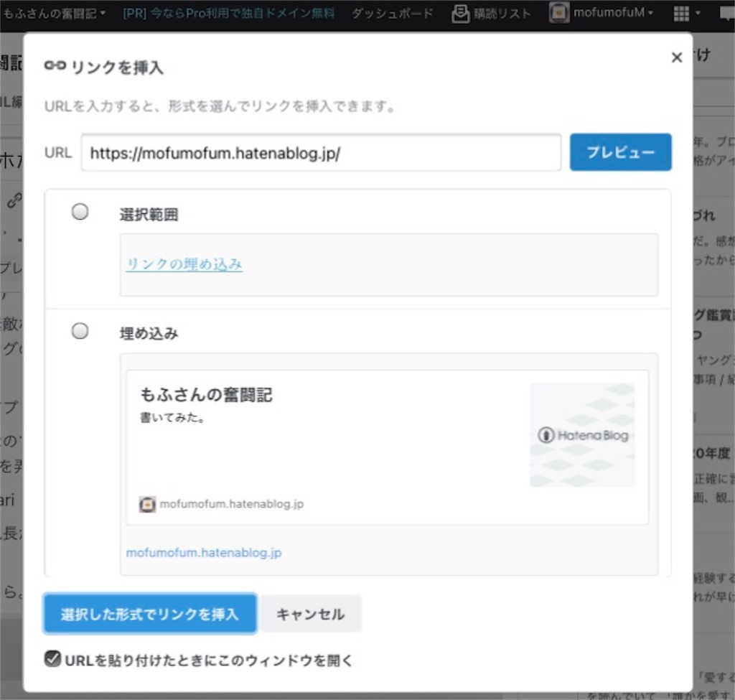Viewport: 735px width, 700px height.
Task: Open the Pro独自ドメイン無料 PR link
Action: coord(229,14)
